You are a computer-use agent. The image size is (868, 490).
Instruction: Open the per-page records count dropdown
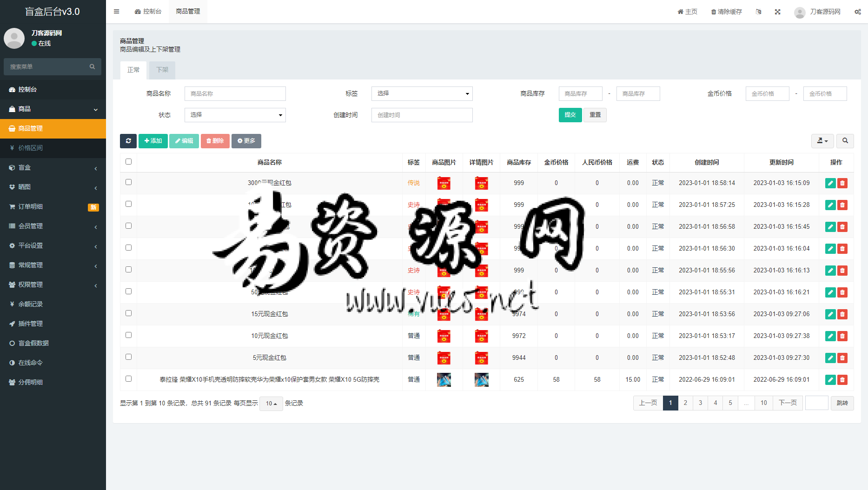(271, 404)
